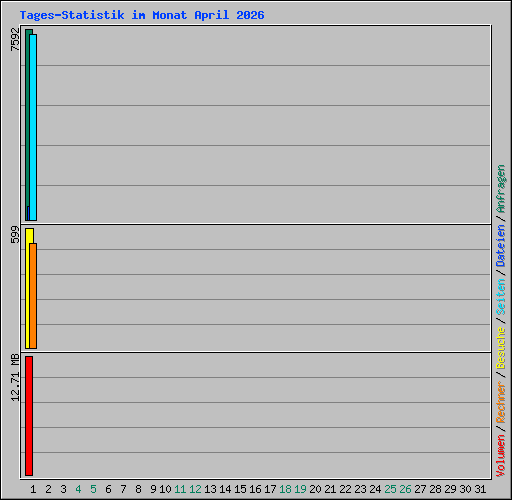The height and width of the screenshot is (500, 512).
Task: Click day '30' on the x-axis
Action: [x=465, y=489]
